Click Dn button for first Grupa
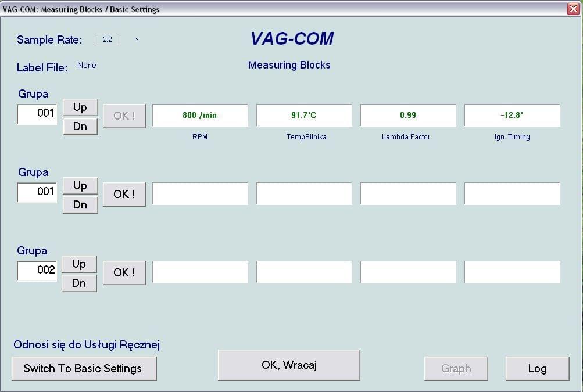This screenshot has width=583, height=392. point(80,127)
